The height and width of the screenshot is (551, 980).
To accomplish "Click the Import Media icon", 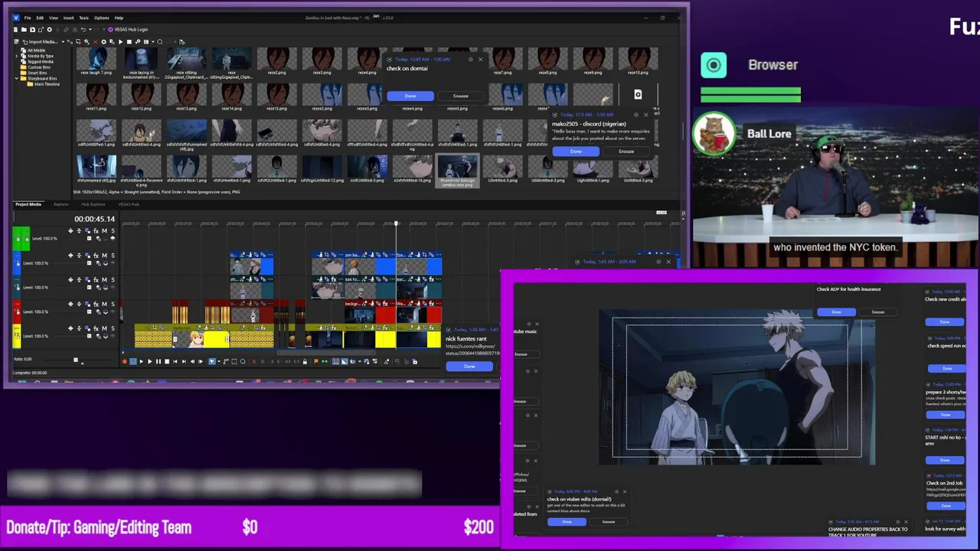I will click(24, 42).
